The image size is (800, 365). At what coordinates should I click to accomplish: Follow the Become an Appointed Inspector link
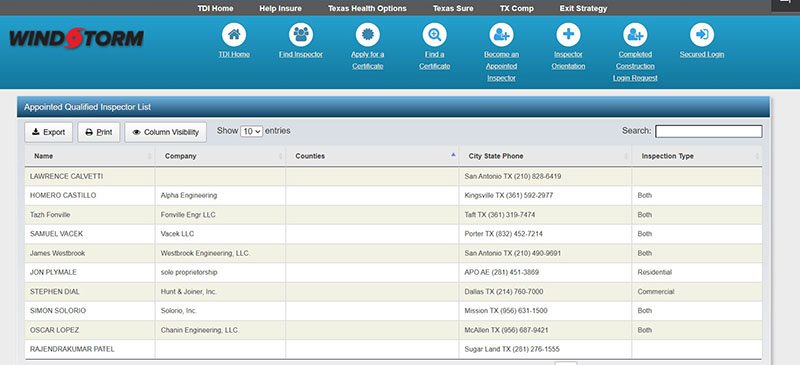point(502,66)
